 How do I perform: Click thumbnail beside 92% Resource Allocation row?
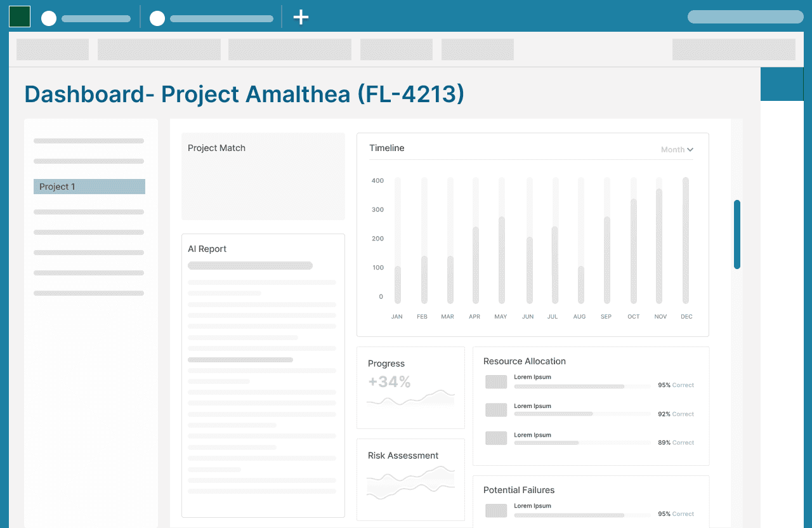point(496,410)
